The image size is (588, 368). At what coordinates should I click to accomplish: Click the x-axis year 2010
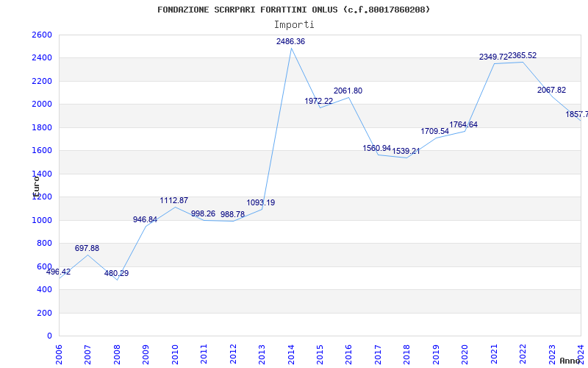tap(175, 355)
